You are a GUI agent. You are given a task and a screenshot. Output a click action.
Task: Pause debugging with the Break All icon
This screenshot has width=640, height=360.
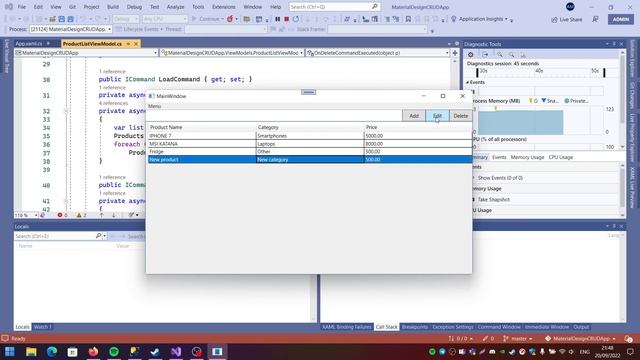278,19
